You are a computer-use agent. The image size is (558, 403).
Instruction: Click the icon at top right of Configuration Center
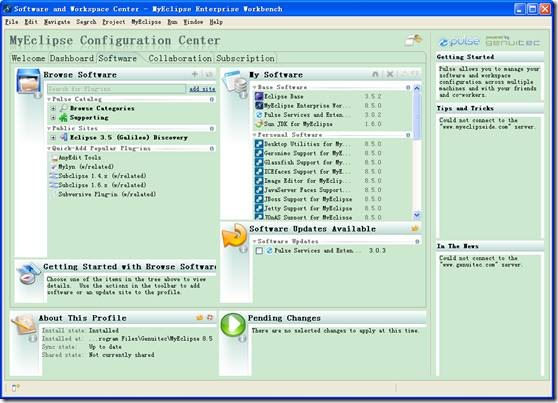tap(414, 40)
